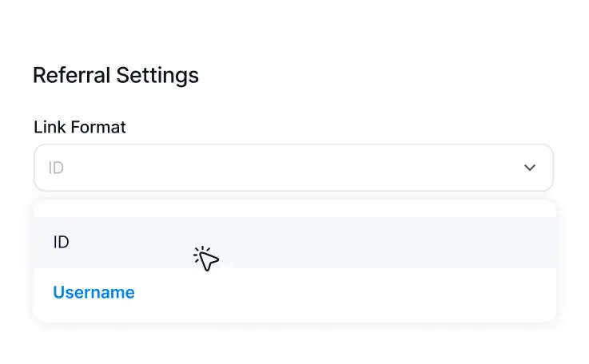Viewport: 589px width, 364px height.
Task: Activate the hovered ID list item
Action: click(295, 243)
